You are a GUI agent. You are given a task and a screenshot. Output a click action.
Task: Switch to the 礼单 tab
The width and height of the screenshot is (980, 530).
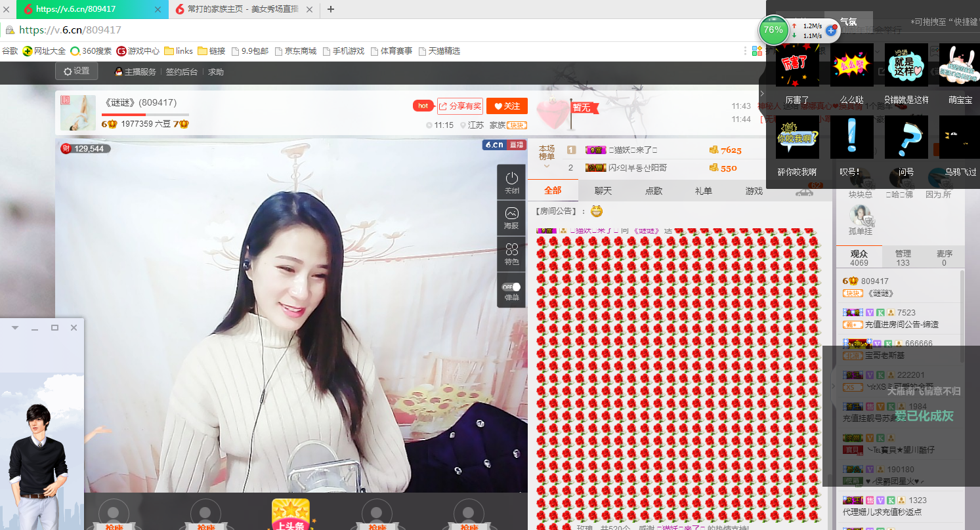coord(704,190)
